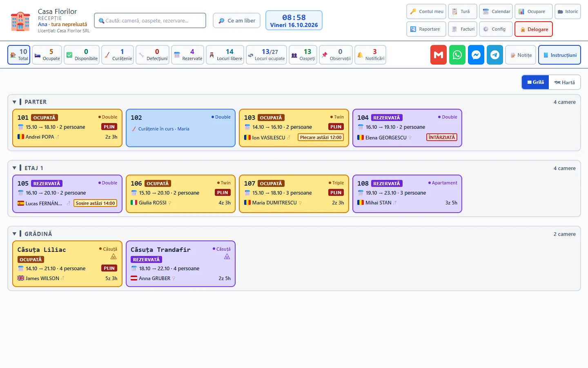588x368 pixels.
Task: Open the Calendar menu
Action: pos(496,11)
